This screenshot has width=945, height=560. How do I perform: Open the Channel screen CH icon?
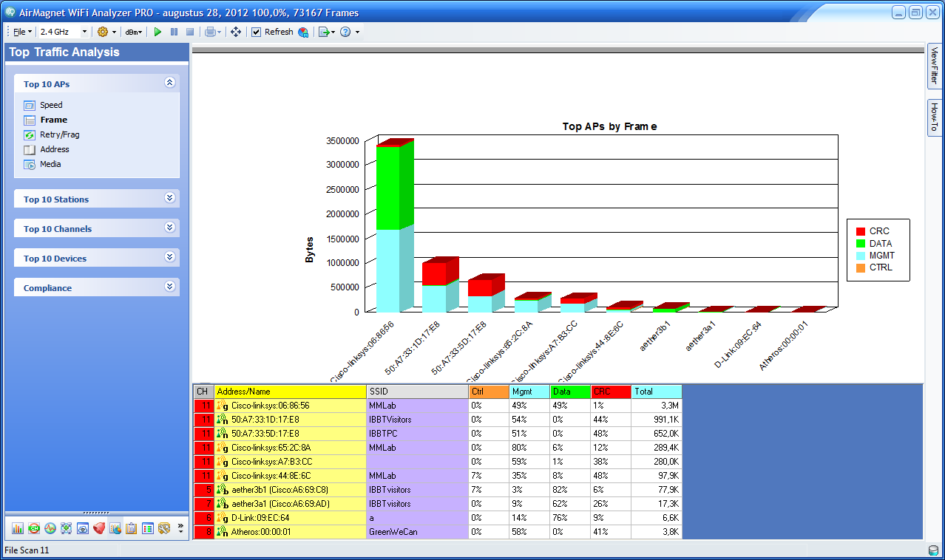[x=34, y=528]
